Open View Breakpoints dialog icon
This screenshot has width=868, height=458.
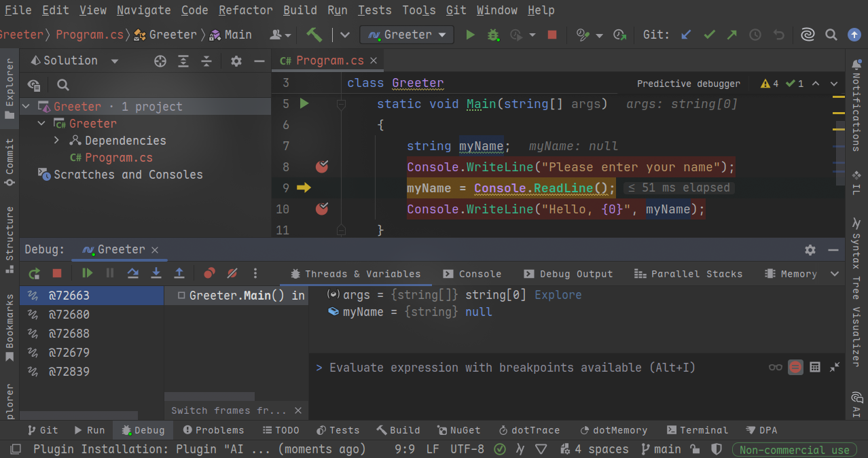click(x=209, y=273)
